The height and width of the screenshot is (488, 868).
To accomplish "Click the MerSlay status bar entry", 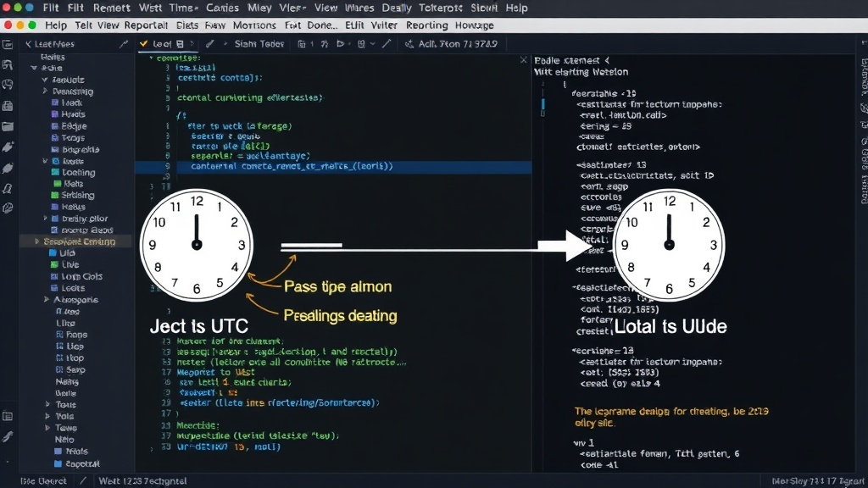I will [816, 481].
